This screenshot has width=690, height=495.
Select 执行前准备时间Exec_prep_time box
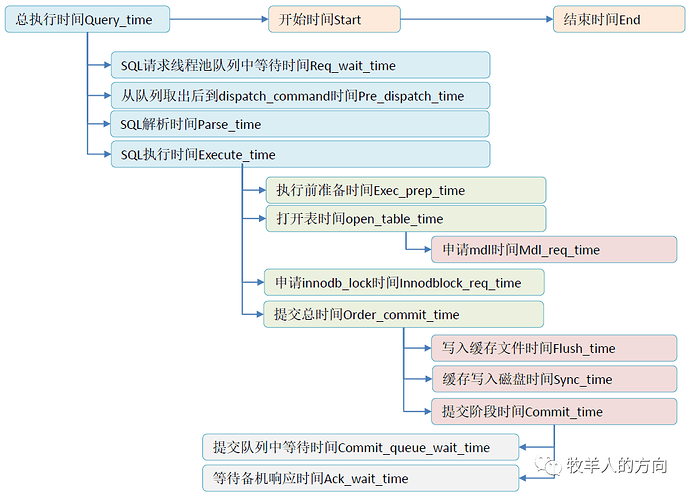click(405, 190)
